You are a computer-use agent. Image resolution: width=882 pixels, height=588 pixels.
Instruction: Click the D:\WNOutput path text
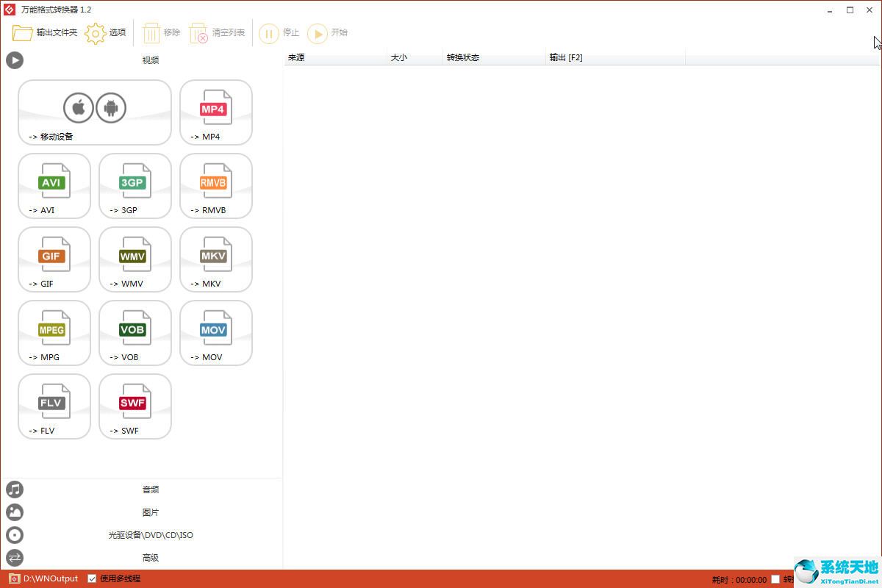coord(51,578)
